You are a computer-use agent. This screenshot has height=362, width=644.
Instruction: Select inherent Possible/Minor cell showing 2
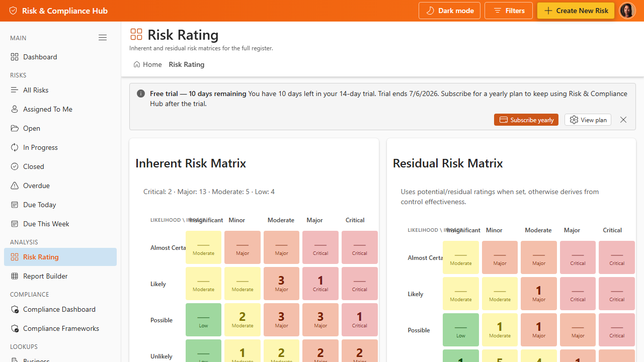(x=243, y=320)
